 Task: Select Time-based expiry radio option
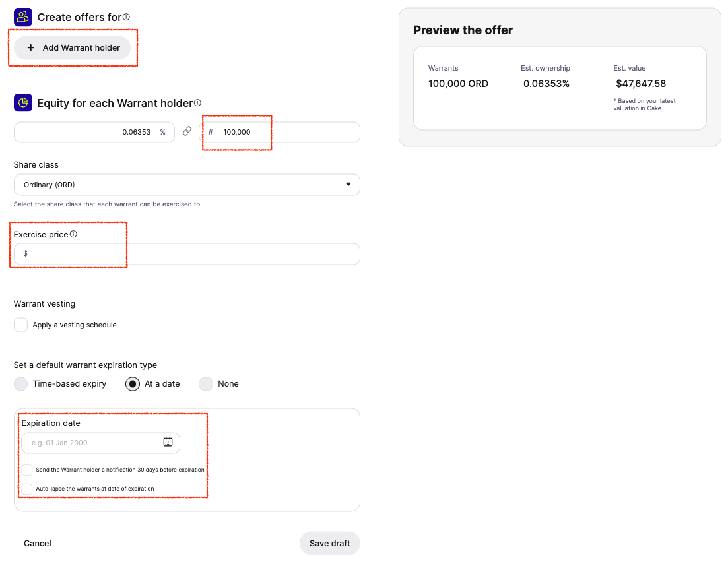click(x=21, y=384)
